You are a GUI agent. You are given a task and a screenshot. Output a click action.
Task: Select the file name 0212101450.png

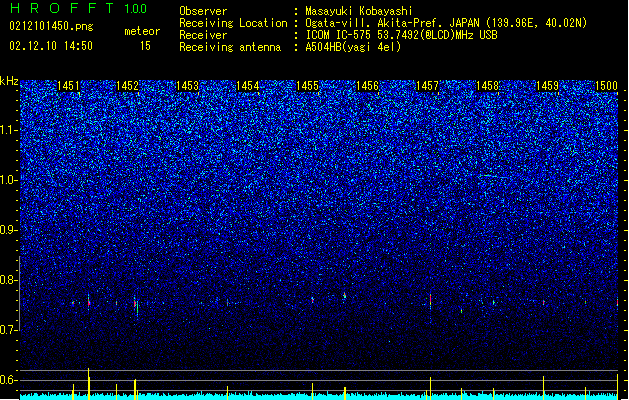coord(51,26)
